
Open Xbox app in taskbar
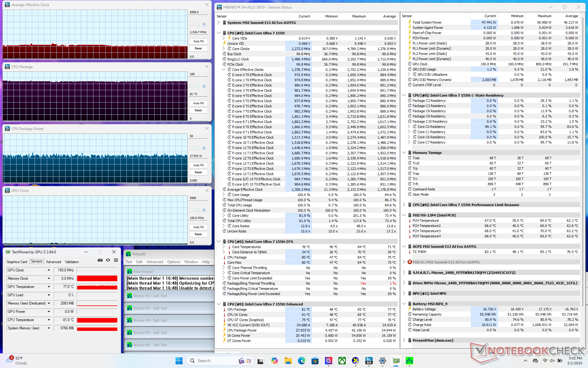pos(342,361)
